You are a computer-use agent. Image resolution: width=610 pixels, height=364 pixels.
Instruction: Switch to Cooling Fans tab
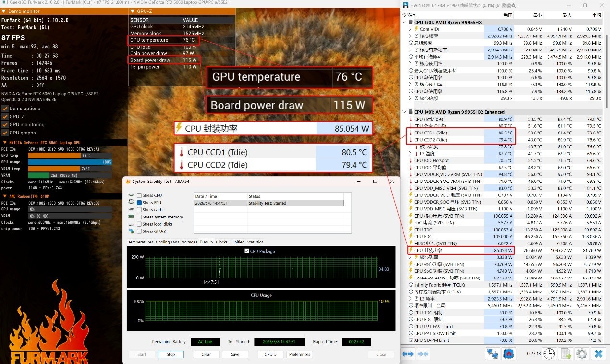[x=167, y=242]
